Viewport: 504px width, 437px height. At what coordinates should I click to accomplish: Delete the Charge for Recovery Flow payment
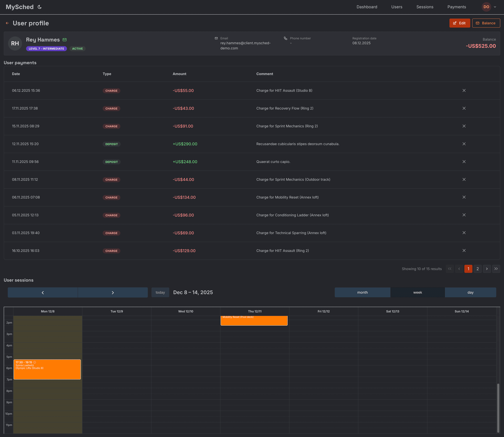click(x=464, y=108)
